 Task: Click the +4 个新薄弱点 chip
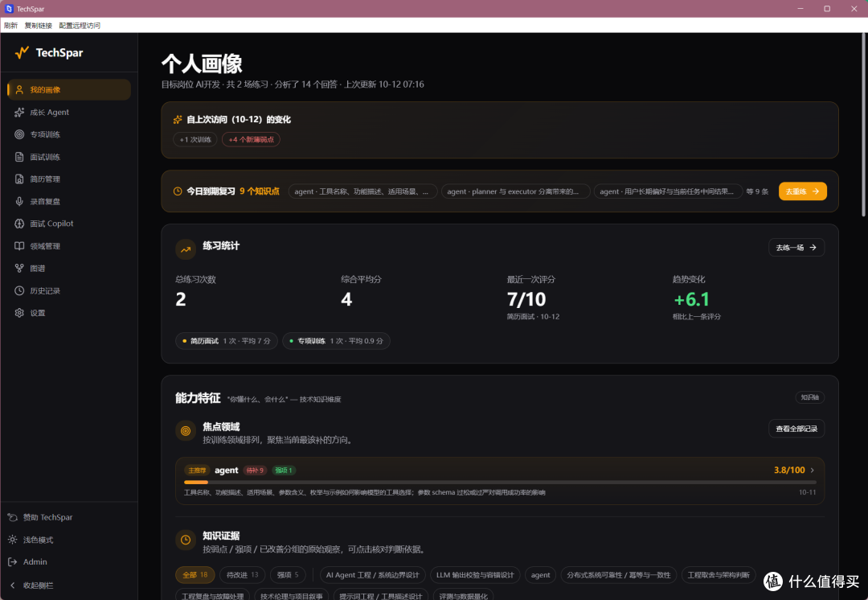coord(252,140)
